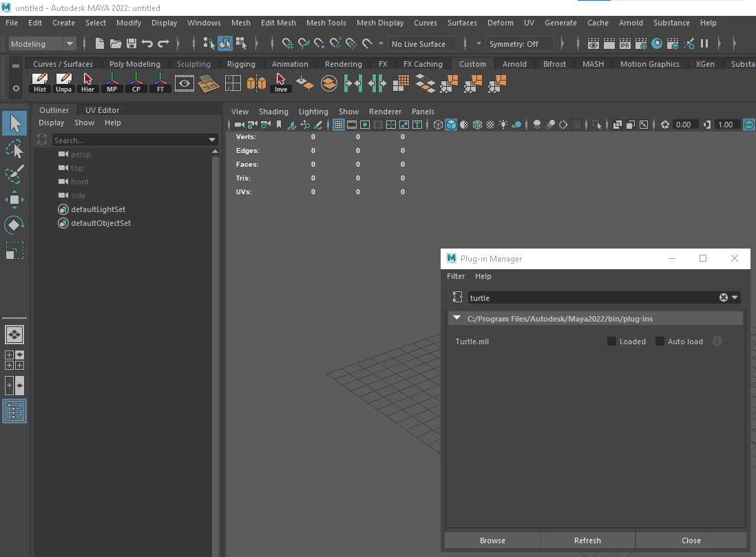Select the Create Polygon Cube shelf icon
The width and height of the screenshot is (756, 557).
[x=256, y=82]
